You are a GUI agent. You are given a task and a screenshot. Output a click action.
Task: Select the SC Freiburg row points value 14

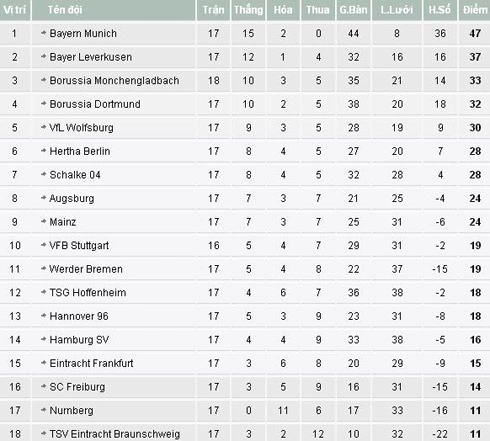pos(475,387)
